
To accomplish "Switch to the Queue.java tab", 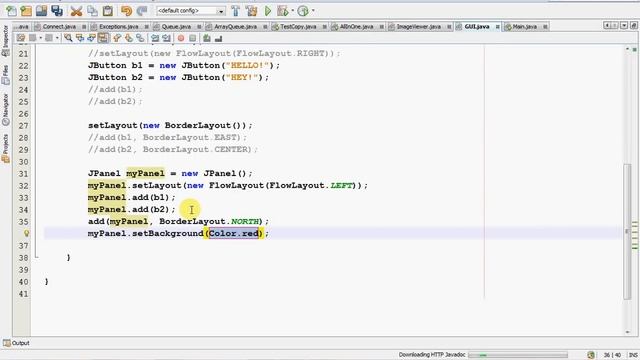I will click(x=176, y=27).
